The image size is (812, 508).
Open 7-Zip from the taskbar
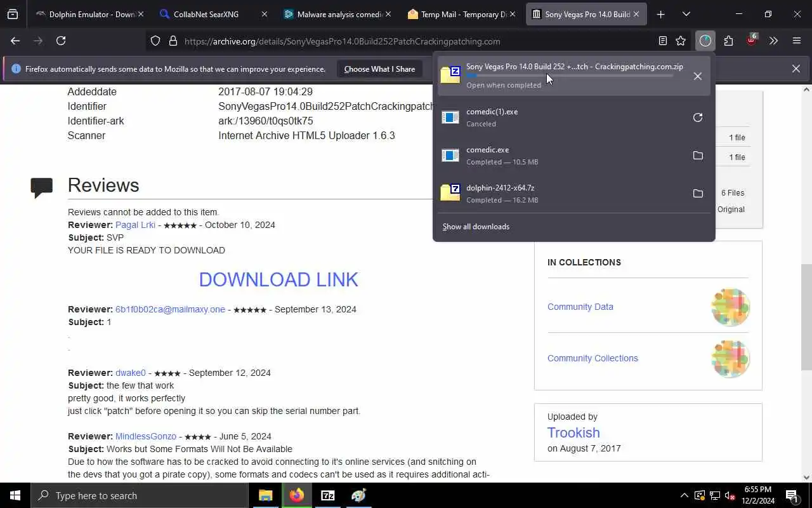click(x=328, y=495)
